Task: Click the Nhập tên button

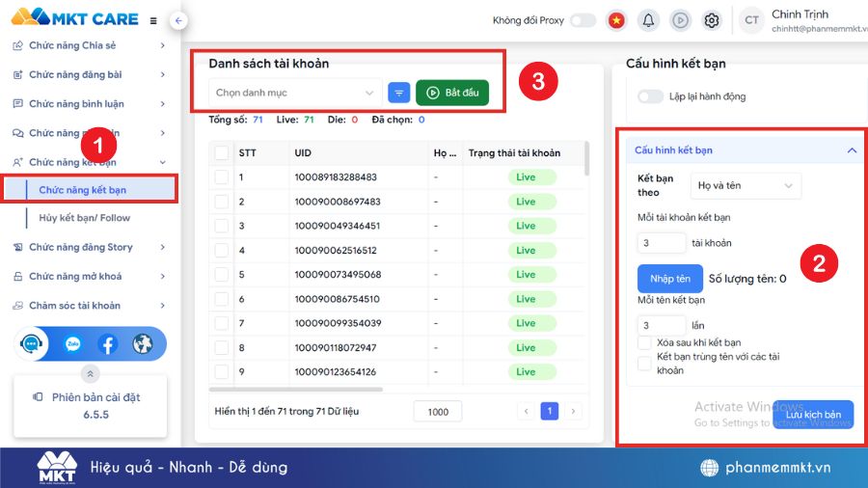Action: coord(670,279)
